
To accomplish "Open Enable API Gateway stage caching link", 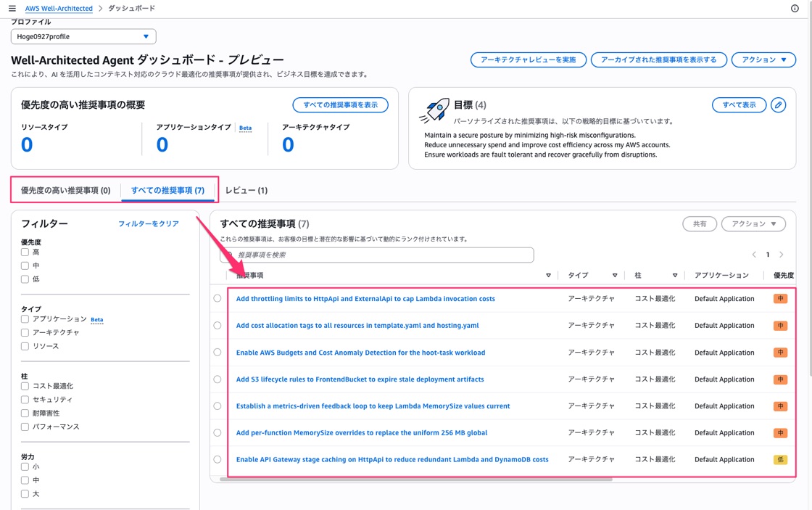I will click(x=392, y=459).
